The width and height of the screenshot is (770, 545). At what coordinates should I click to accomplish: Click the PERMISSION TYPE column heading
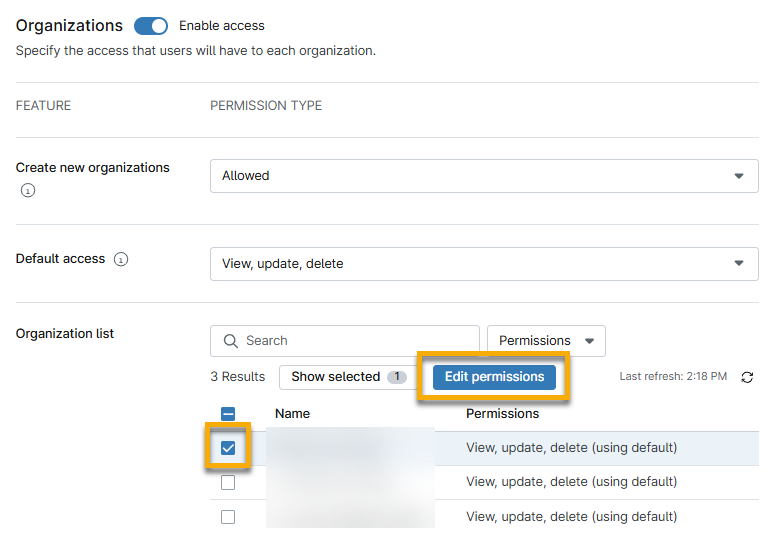[x=266, y=106]
